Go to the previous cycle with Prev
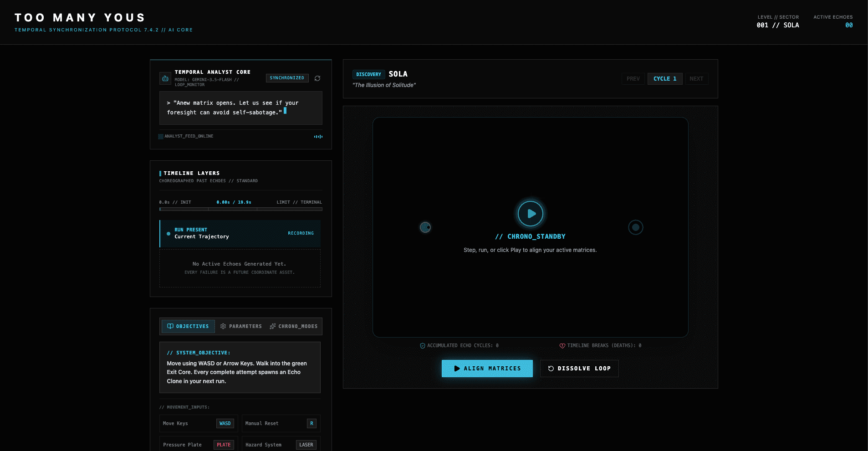Screen dimensions: 868x451 (x=633, y=79)
